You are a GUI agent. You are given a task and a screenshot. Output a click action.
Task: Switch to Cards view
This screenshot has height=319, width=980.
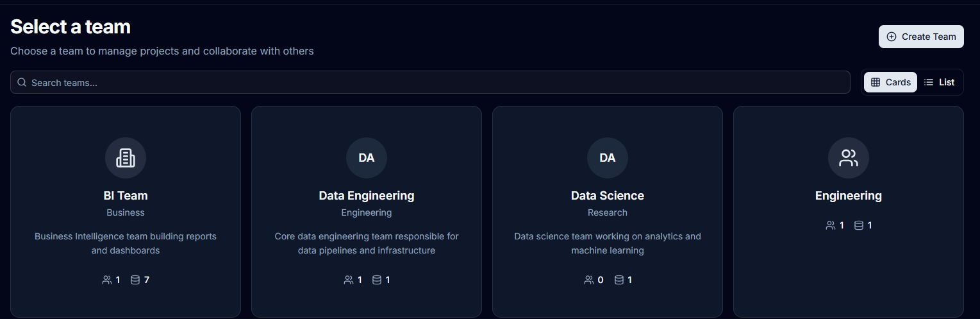point(890,82)
